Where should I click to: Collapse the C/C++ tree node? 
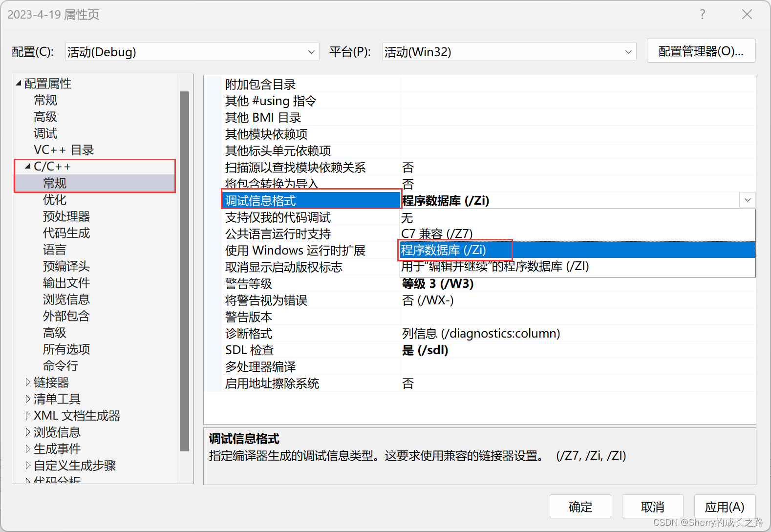pos(28,167)
